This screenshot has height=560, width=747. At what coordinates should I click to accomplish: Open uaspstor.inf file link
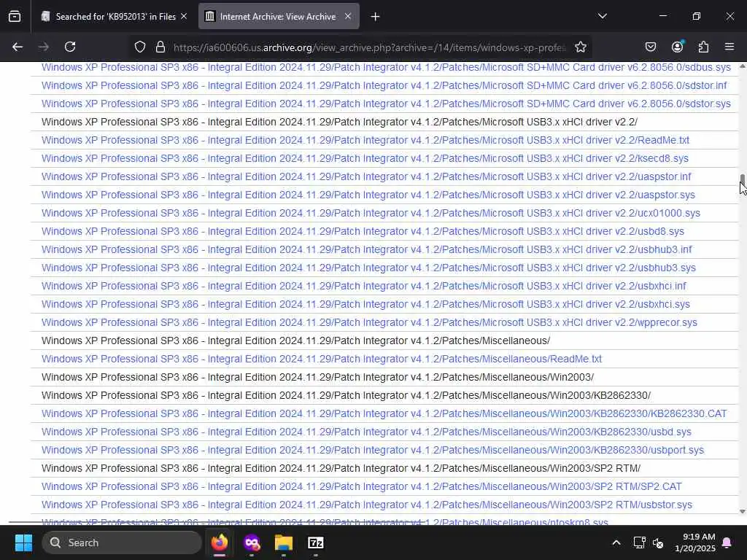tap(366, 176)
